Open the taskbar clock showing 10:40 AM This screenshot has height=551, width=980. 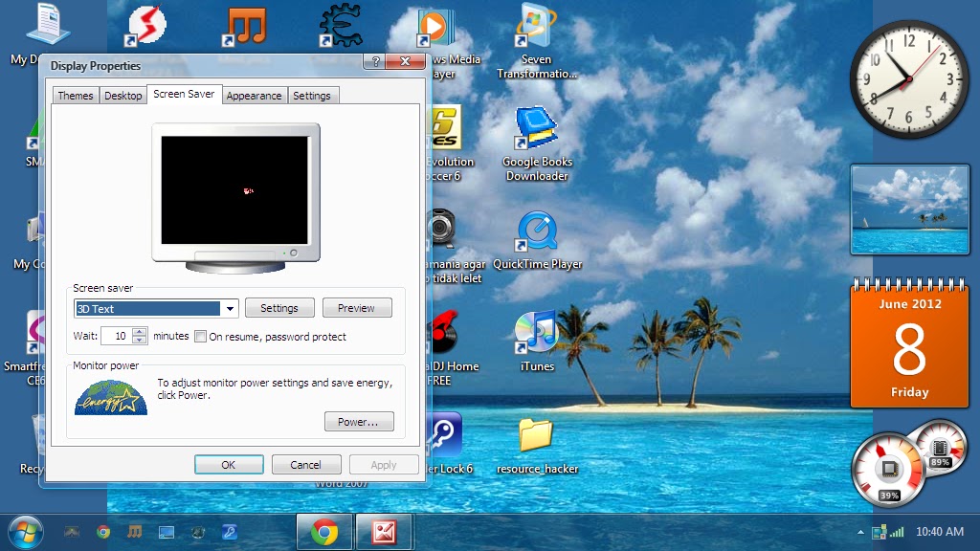point(940,532)
